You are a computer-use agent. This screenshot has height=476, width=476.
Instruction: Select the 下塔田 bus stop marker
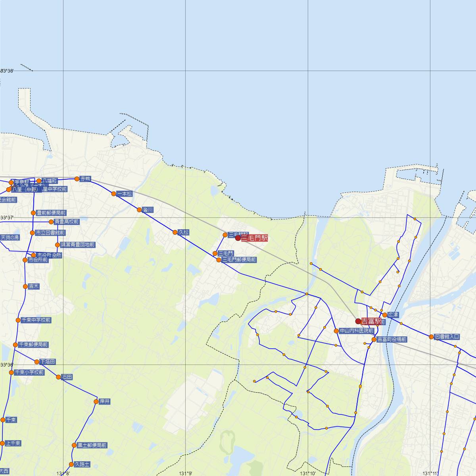(37, 362)
